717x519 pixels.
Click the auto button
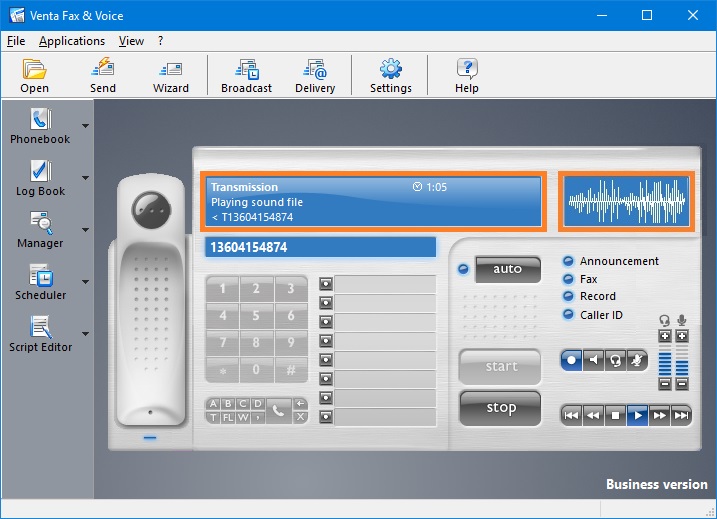508,269
